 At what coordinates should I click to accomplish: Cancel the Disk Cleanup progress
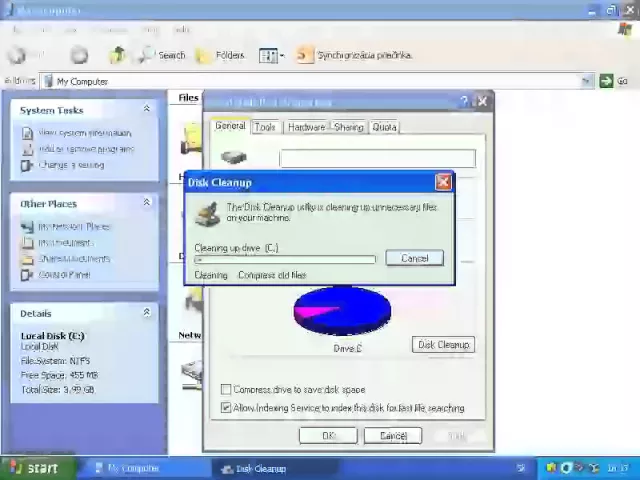[415, 258]
